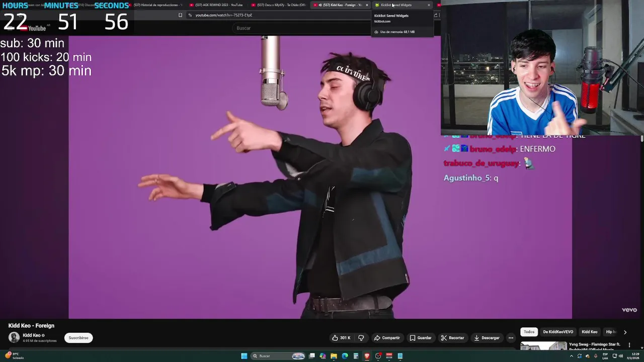Open File Explorer from the taskbar
The image size is (644, 362).
tap(334, 356)
